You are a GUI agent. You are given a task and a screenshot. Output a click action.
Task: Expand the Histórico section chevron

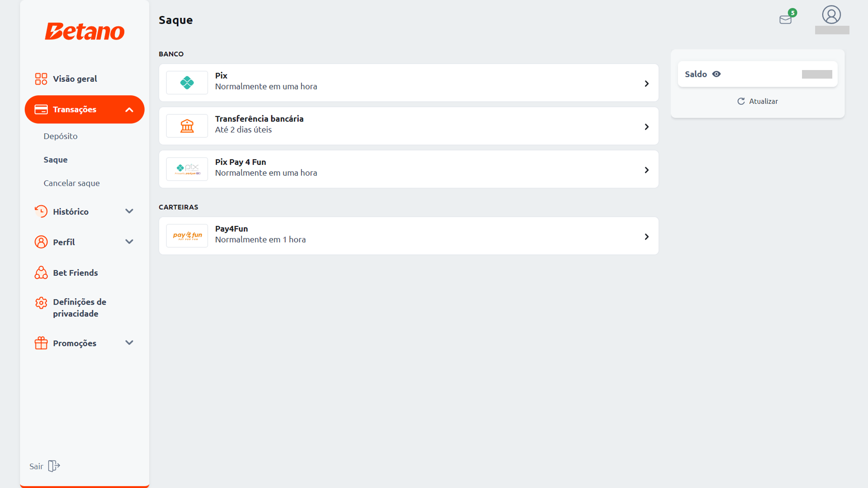(x=129, y=211)
